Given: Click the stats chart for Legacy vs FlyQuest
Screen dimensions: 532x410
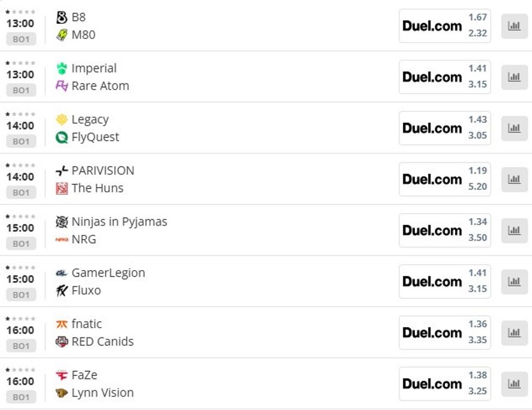Looking at the screenshot, I should [x=514, y=128].
